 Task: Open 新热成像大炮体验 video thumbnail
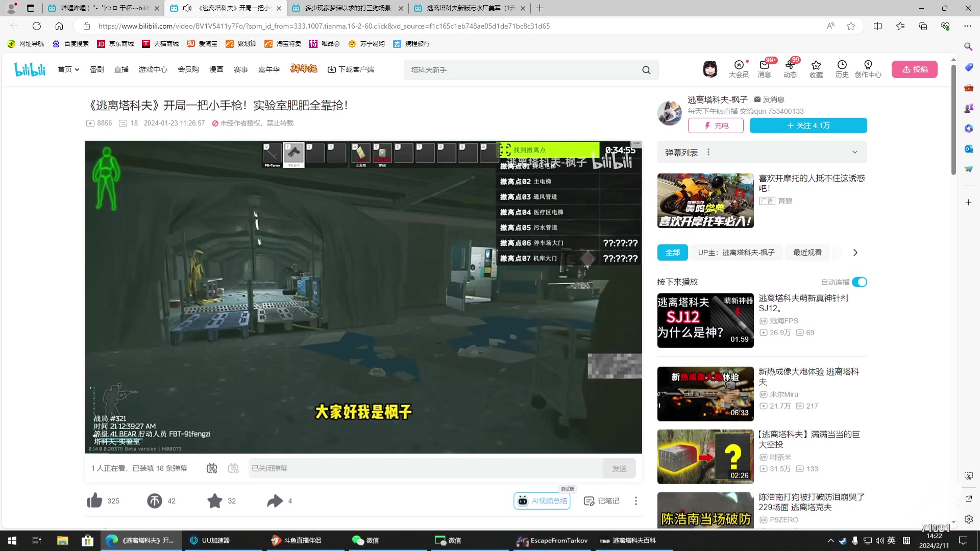(705, 394)
